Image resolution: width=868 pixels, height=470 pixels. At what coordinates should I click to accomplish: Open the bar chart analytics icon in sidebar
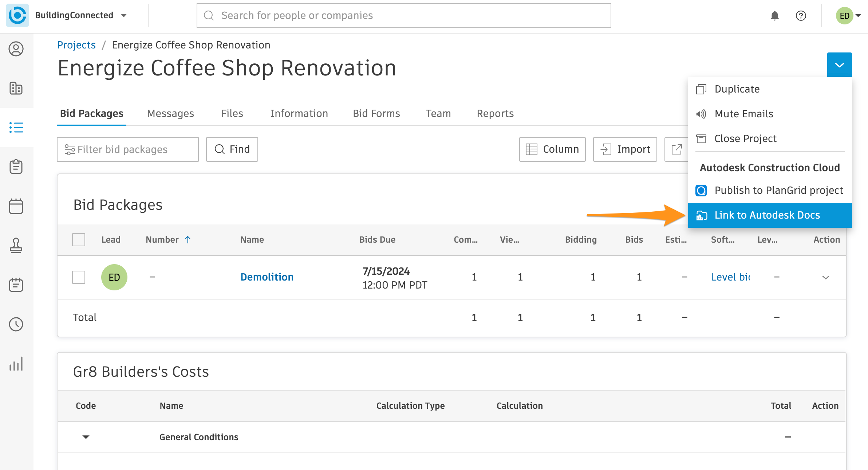(x=16, y=364)
